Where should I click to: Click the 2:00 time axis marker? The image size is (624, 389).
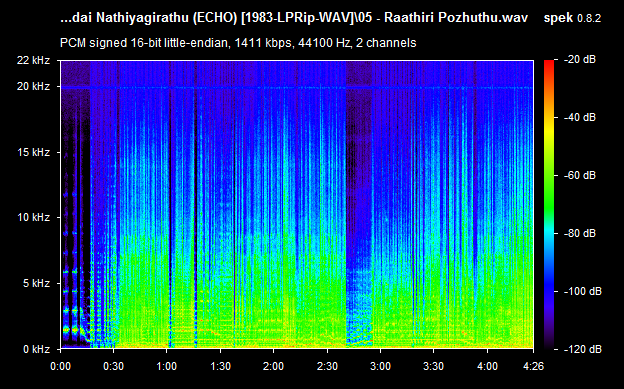click(273, 366)
